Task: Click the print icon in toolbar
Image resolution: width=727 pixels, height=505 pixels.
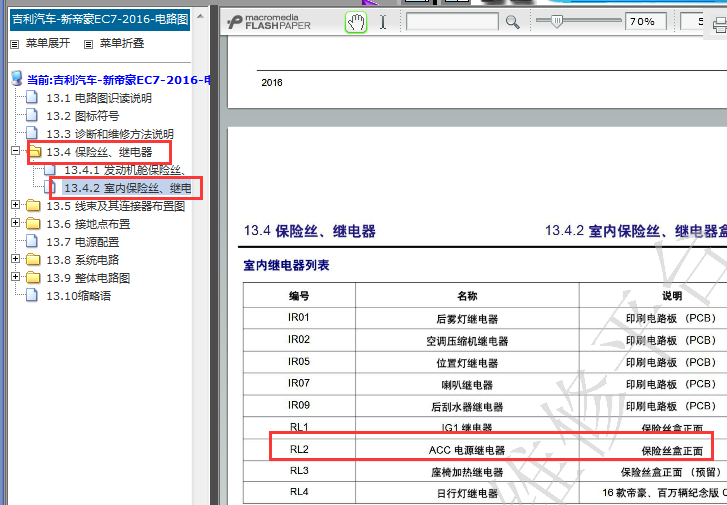Action: point(718,24)
